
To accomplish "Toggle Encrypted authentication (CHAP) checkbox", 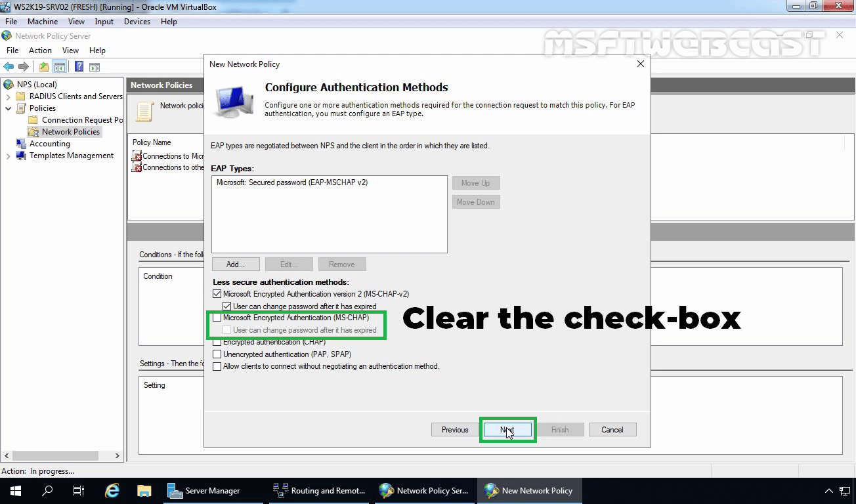I will click(217, 343).
